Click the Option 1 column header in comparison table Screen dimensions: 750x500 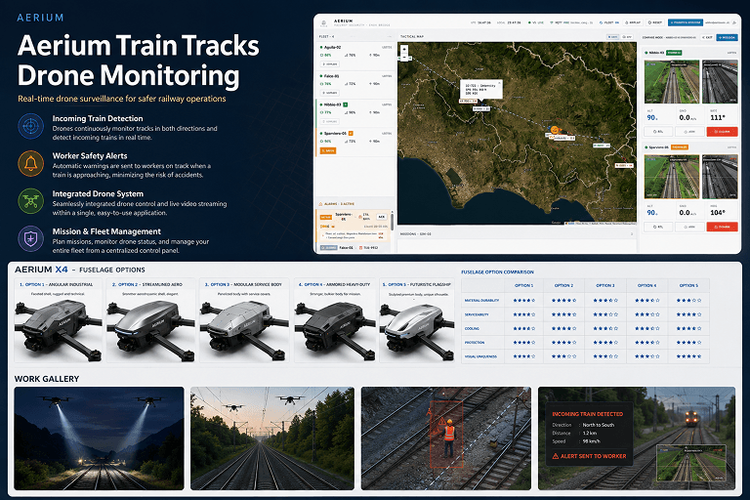point(524,285)
